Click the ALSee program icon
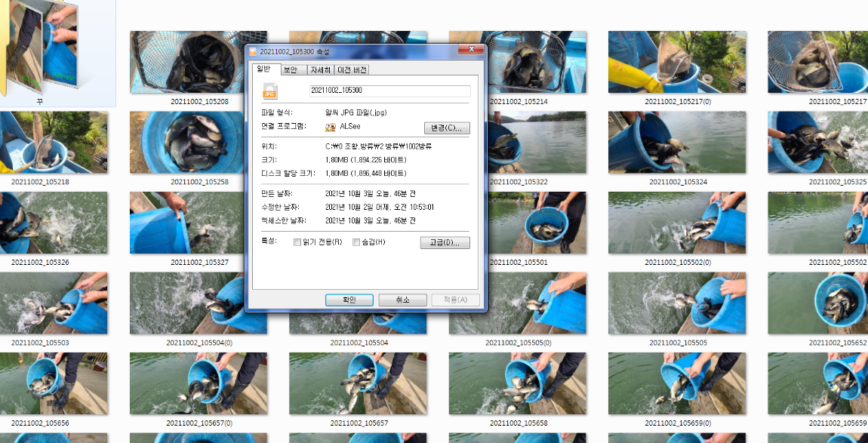Image resolution: width=868 pixels, height=443 pixels. tap(331, 128)
